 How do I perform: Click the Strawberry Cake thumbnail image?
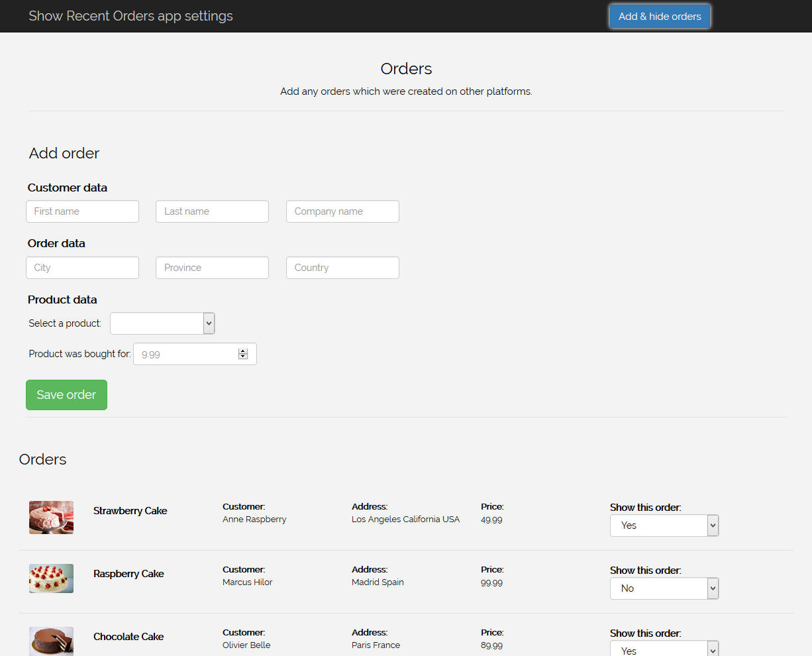click(51, 516)
